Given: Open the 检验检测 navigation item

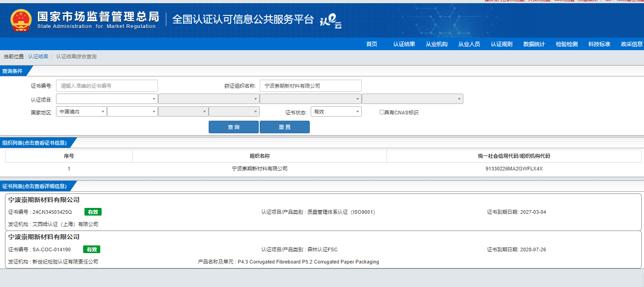Looking at the screenshot, I should (x=567, y=44).
